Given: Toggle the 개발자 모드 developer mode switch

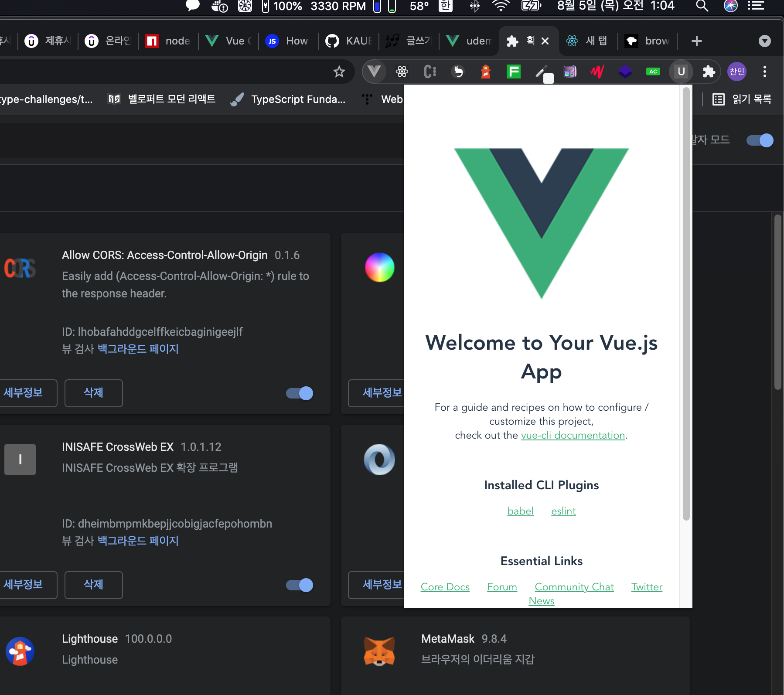Looking at the screenshot, I should [760, 140].
